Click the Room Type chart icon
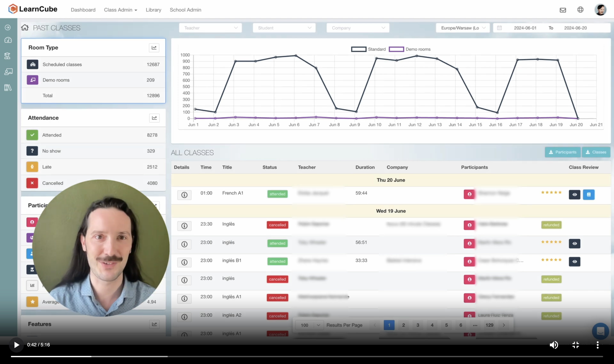This screenshot has height=364, width=614. [154, 48]
